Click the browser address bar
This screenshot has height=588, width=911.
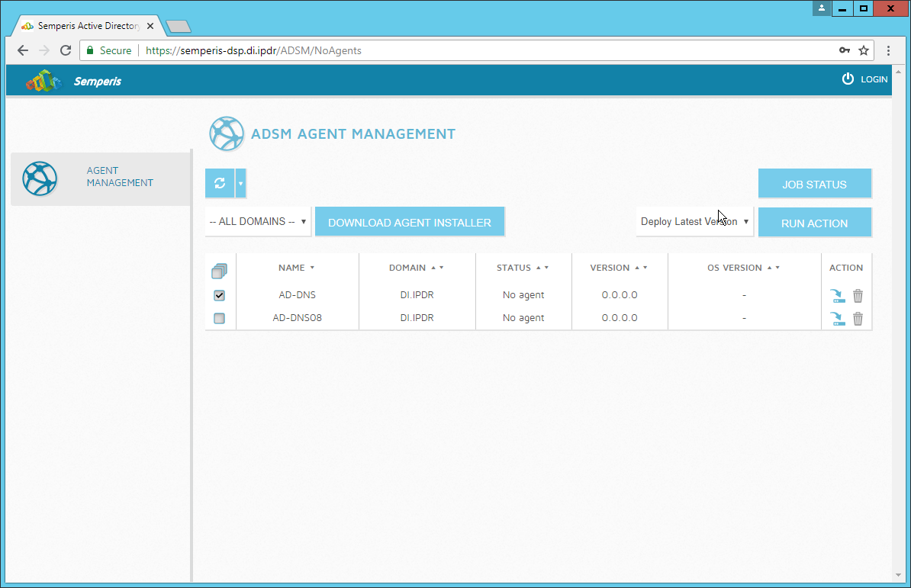click(x=488, y=50)
